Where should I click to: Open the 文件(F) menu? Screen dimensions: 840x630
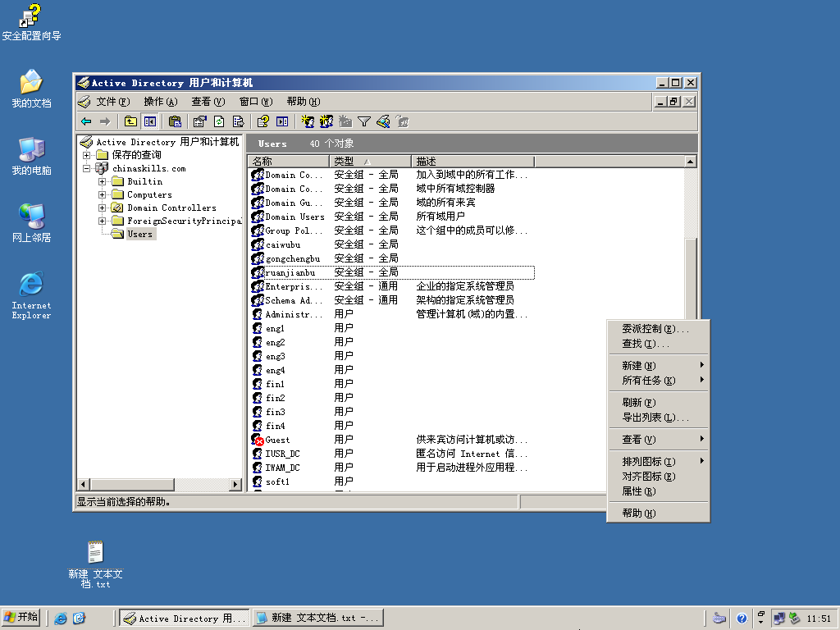click(113, 102)
